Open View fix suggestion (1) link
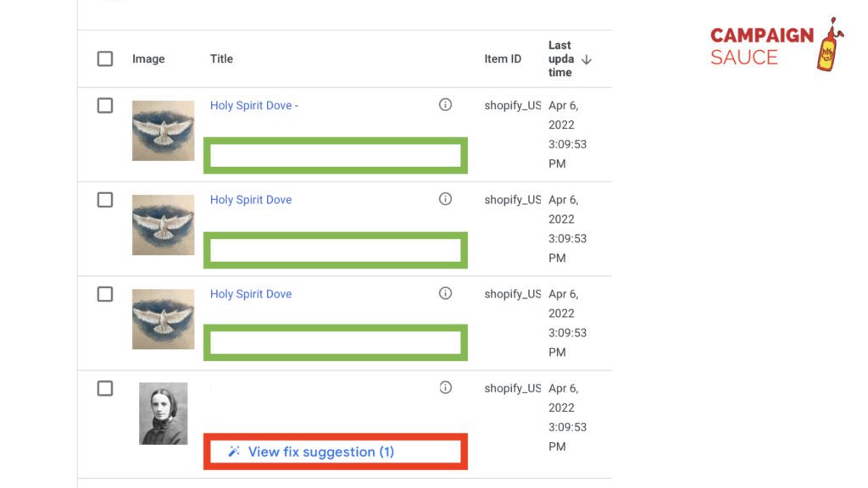Viewport: 868px width, 488px height. point(321,452)
